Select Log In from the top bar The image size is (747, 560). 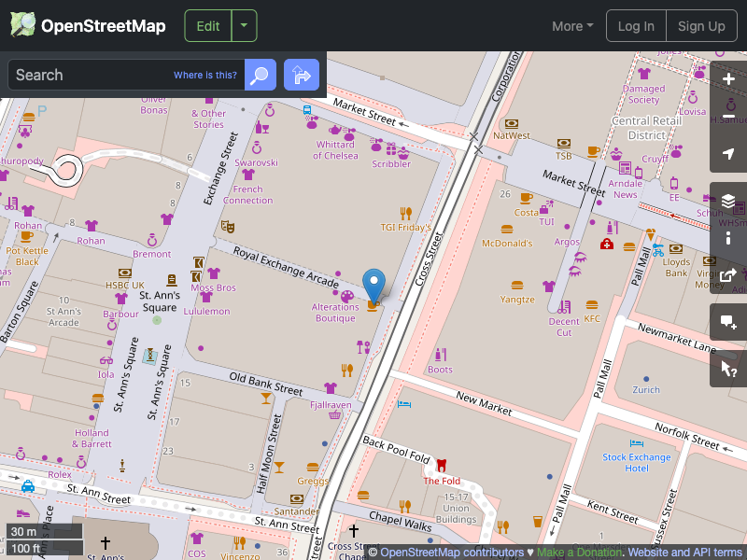tap(636, 26)
